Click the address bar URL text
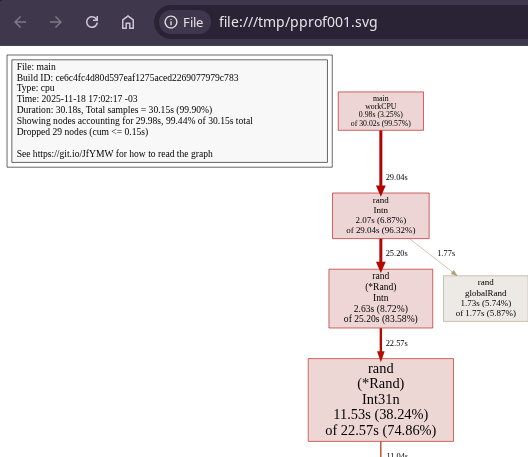This screenshot has height=457, width=528. [x=298, y=22]
